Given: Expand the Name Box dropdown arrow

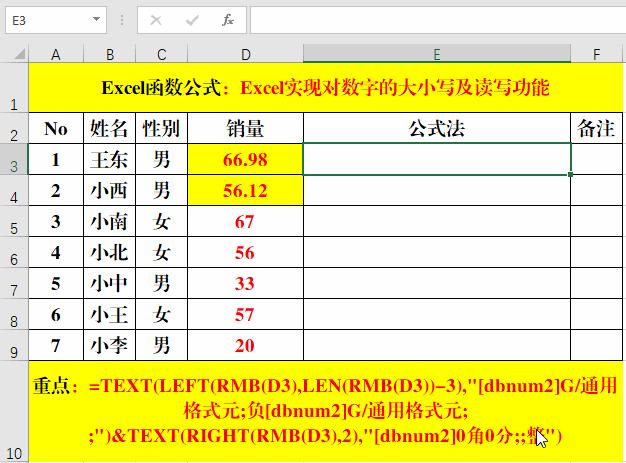Looking at the screenshot, I should coord(96,19).
